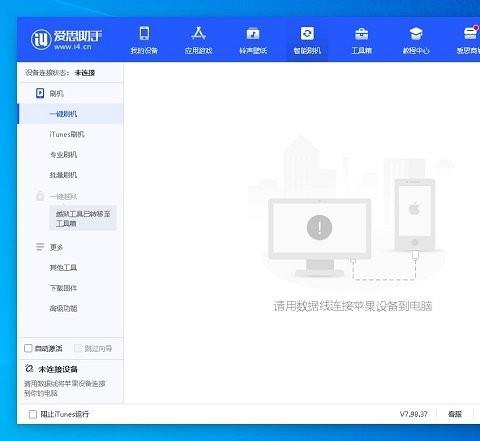Select the 智能刷机 refresh icon
Image resolution: width=480 pixels, height=441 pixels.
tap(307, 33)
